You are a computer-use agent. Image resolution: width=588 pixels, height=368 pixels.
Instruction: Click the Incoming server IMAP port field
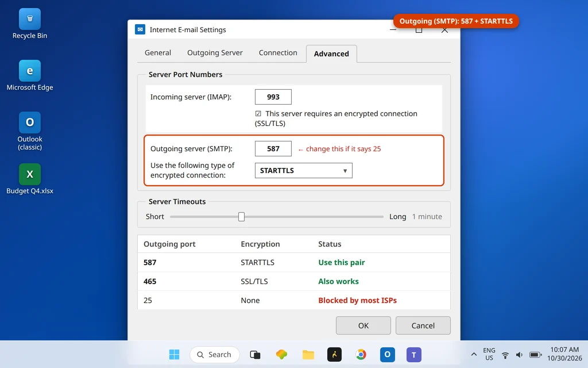click(x=273, y=97)
